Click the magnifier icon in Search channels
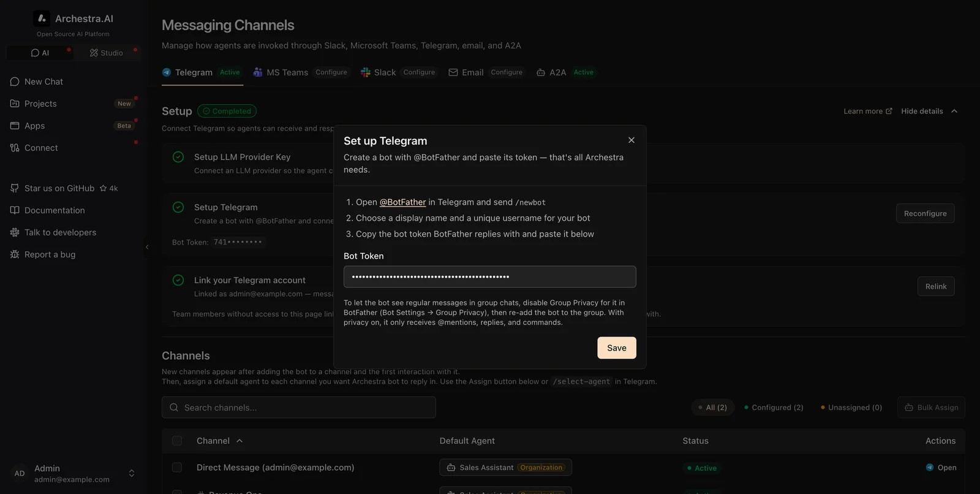Image resolution: width=980 pixels, height=494 pixels. click(174, 408)
